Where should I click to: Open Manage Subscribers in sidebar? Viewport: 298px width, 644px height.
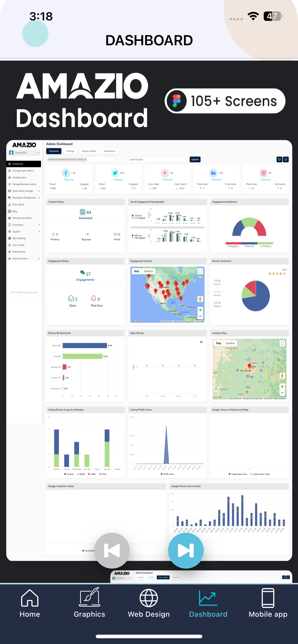(24, 218)
